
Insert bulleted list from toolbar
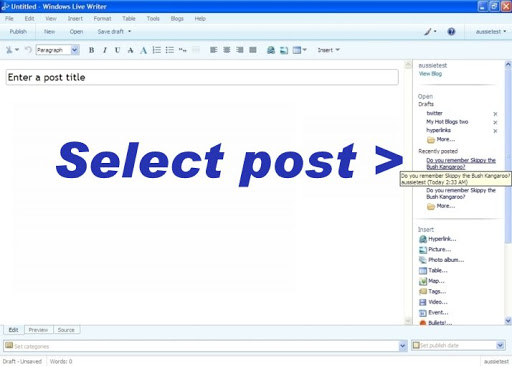pyautogui.click(x=170, y=50)
